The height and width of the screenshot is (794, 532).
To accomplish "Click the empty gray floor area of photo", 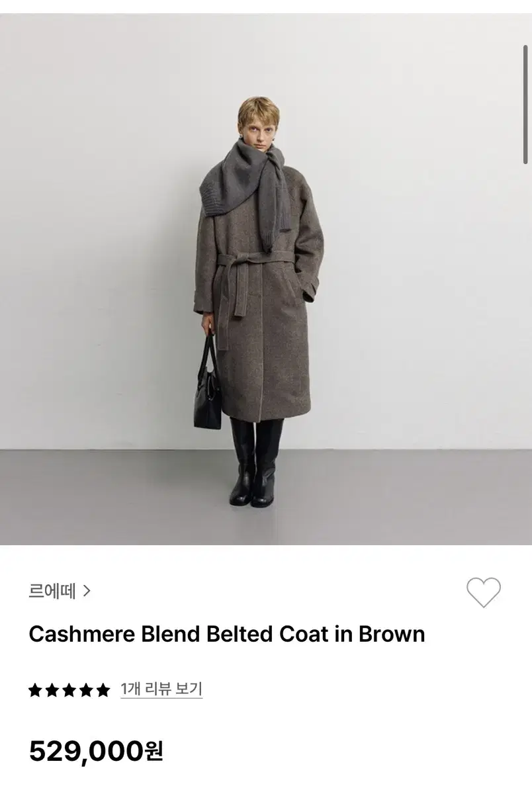I will [x=397, y=496].
